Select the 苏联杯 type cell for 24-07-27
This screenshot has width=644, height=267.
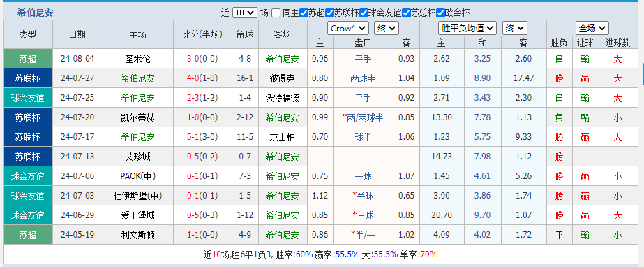pos(29,78)
